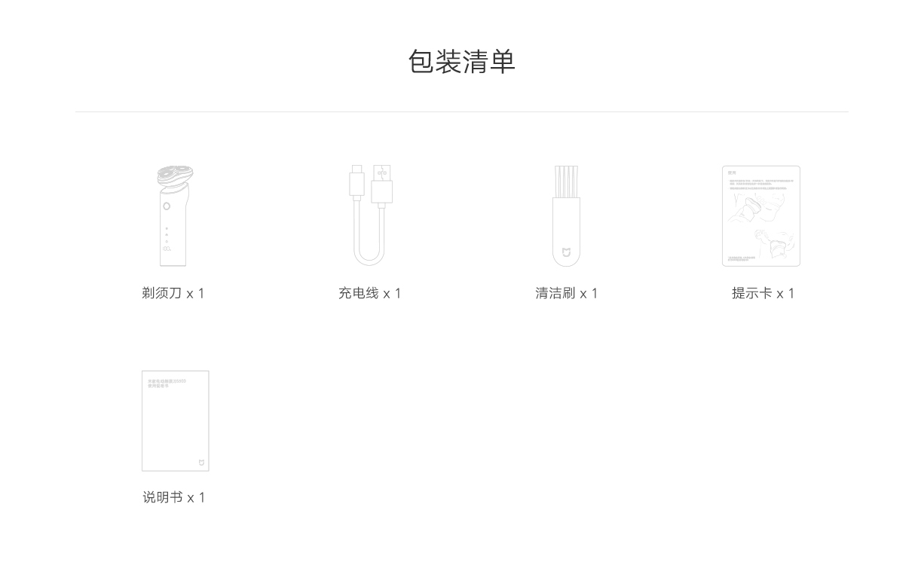
Task: Click the Mi logo on the cleaning brush
Action: [566, 252]
